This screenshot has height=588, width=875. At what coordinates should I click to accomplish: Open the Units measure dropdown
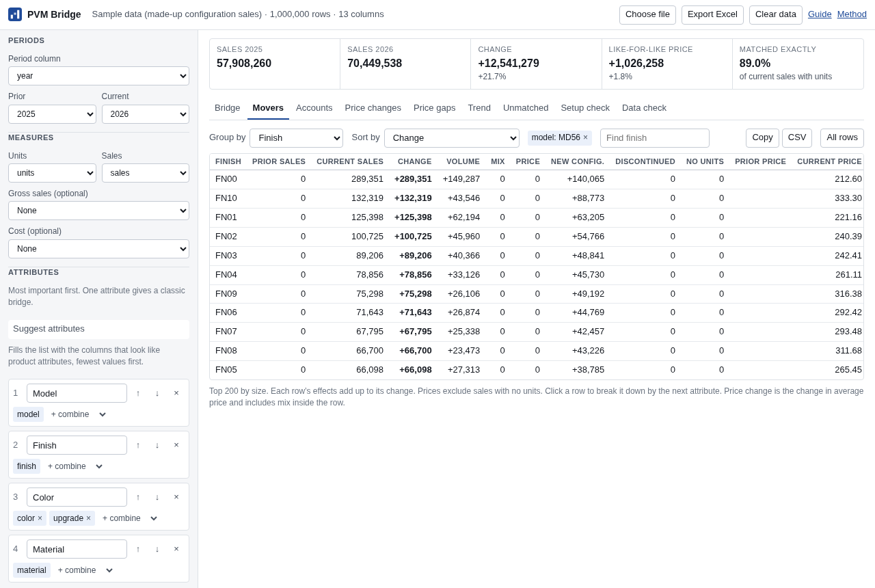(52, 173)
